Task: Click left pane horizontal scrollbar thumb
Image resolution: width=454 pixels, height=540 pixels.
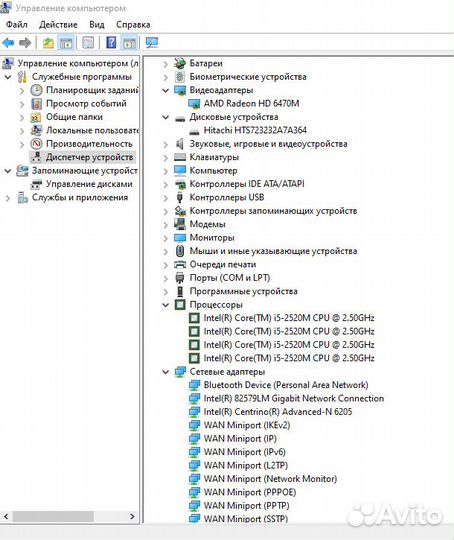Action: pos(53,517)
